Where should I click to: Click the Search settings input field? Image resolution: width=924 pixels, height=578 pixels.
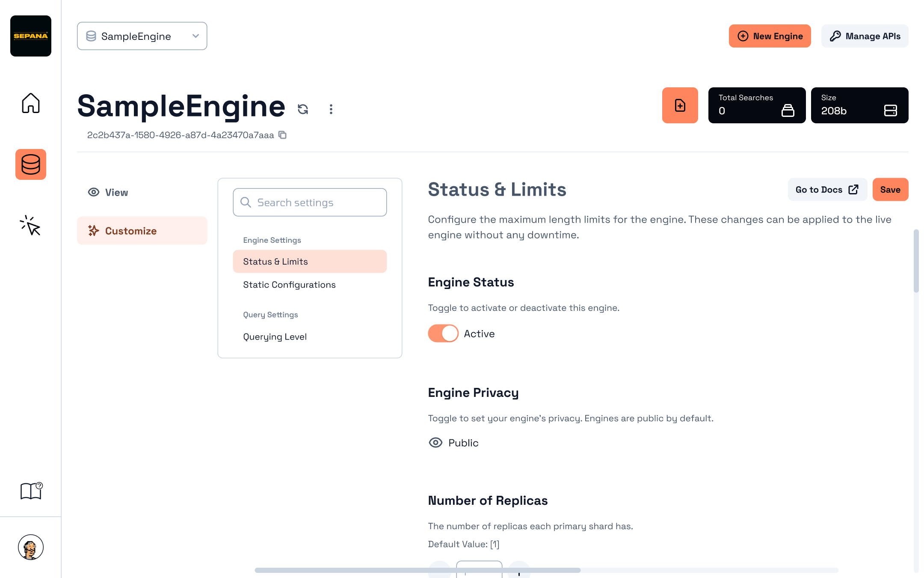(x=310, y=203)
